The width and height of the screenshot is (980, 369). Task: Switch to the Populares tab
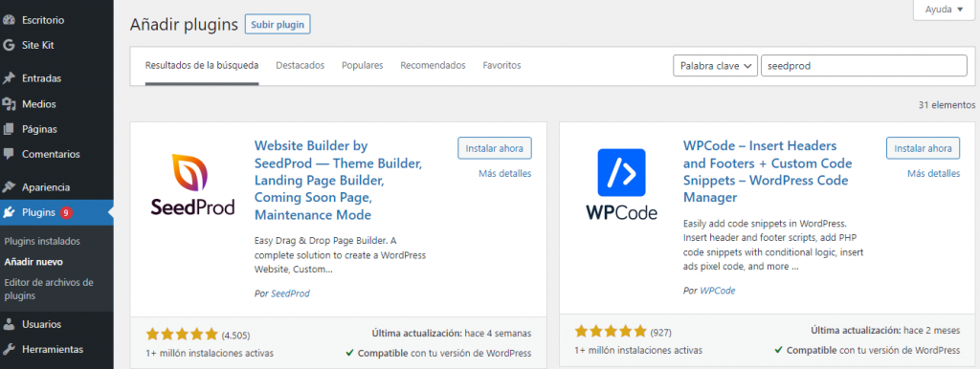pyautogui.click(x=363, y=65)
